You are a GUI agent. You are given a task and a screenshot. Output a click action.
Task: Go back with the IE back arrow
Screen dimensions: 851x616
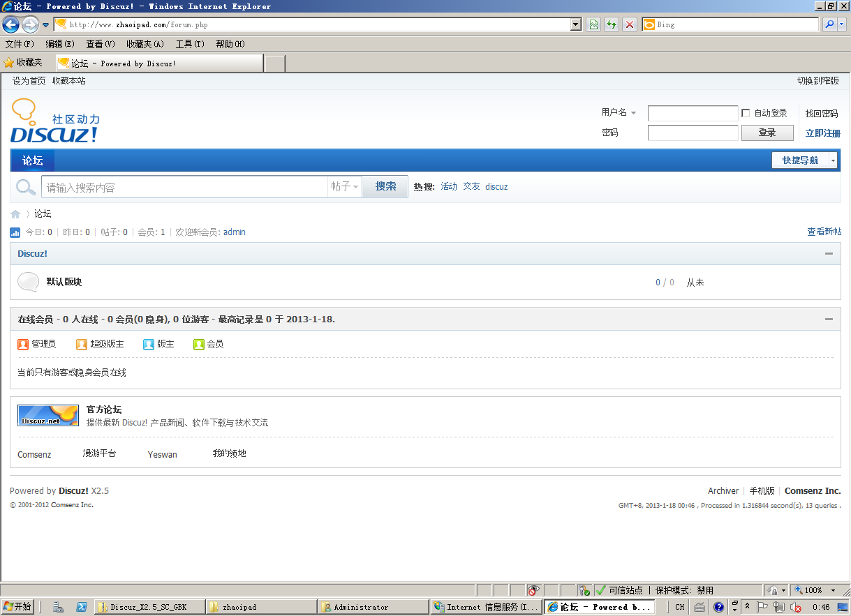click(10, 24)
